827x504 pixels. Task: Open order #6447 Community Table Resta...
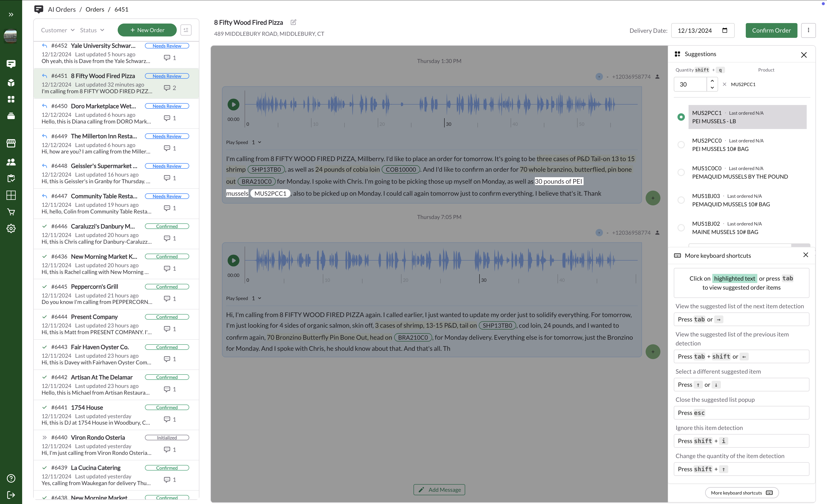116,204
